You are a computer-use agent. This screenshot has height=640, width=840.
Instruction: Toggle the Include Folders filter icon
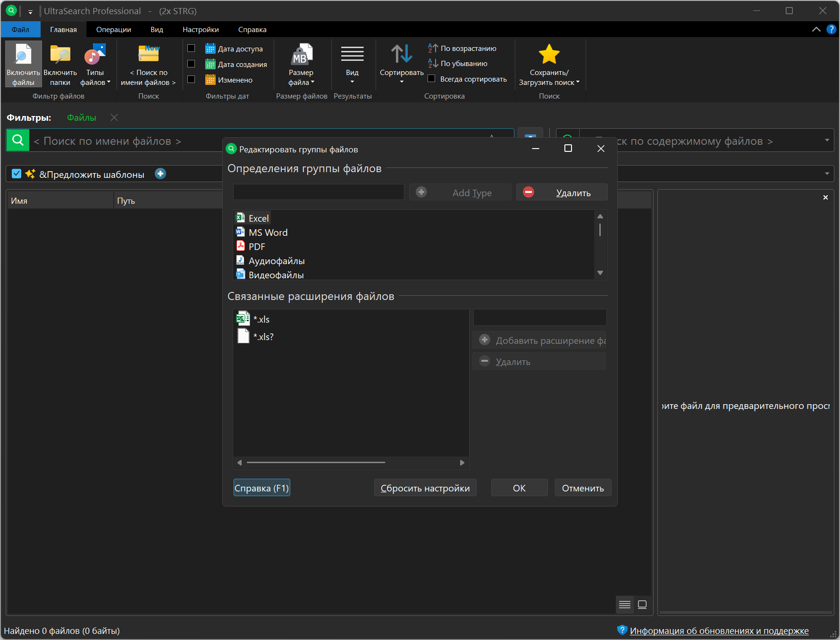tap(60, 55)
